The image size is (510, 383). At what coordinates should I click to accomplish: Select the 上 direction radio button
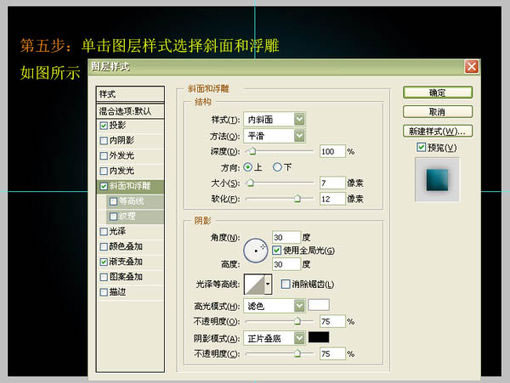point(248,167)
